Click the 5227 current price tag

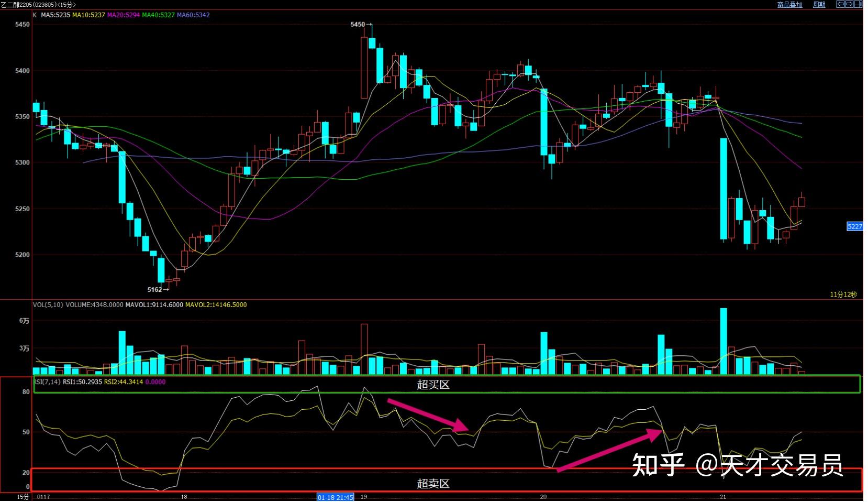coord(855,226)
